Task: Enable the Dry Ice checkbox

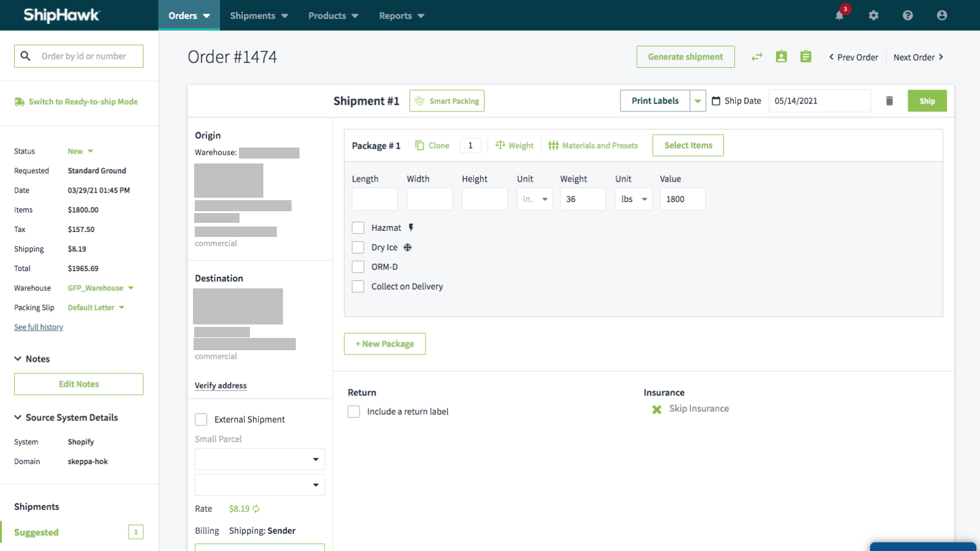Action: [x=358, y=247]
